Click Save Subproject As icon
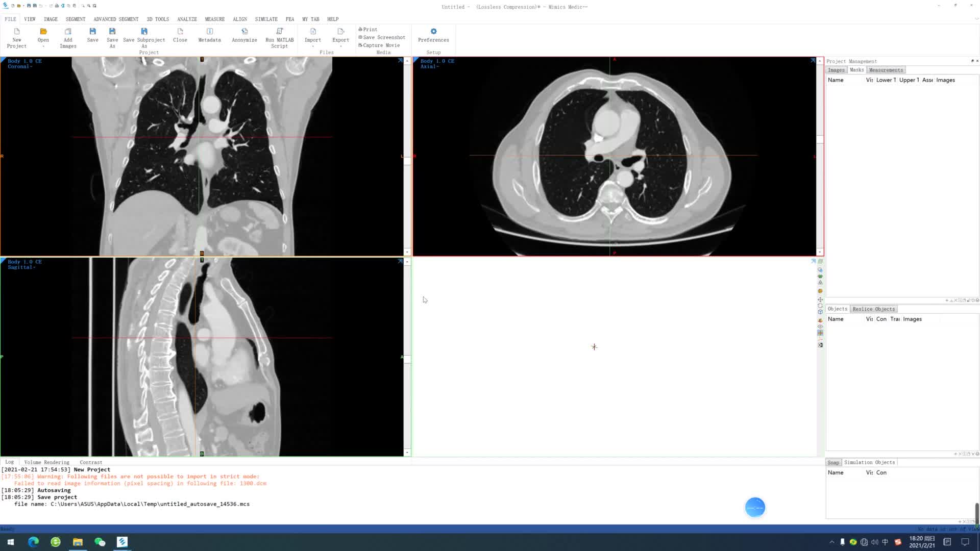Viewport: 980px width, 551px height. coord(144,32)
